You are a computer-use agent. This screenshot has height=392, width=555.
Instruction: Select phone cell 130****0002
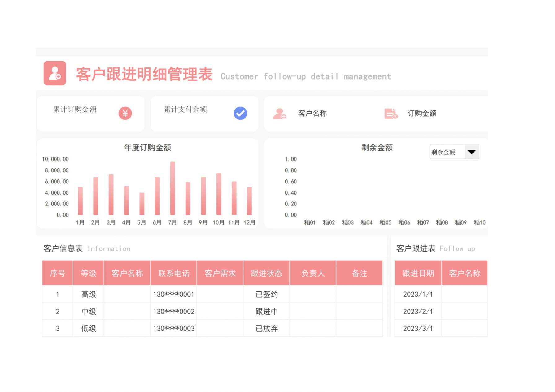[174, 311]
